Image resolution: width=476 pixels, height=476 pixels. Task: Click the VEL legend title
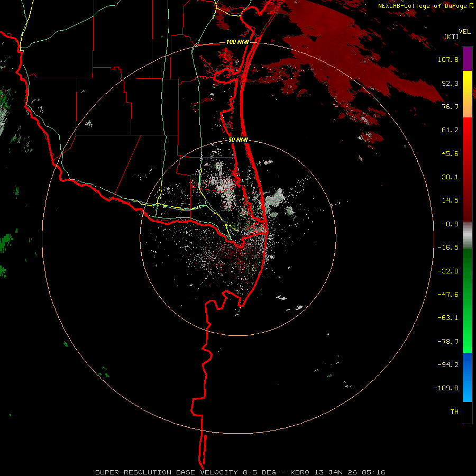(464, 32)
